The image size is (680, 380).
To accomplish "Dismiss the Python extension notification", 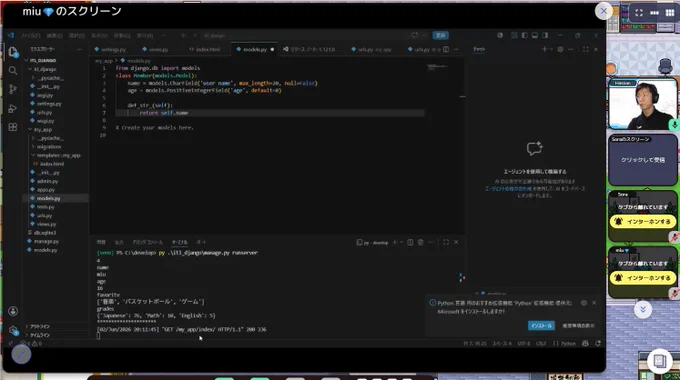I will 594,303.
